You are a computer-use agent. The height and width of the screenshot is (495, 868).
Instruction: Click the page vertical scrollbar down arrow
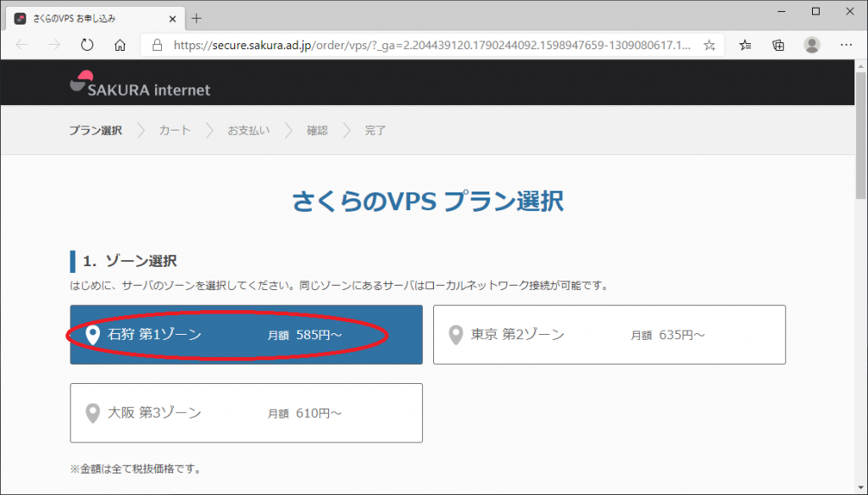click(x=860, y=488)
